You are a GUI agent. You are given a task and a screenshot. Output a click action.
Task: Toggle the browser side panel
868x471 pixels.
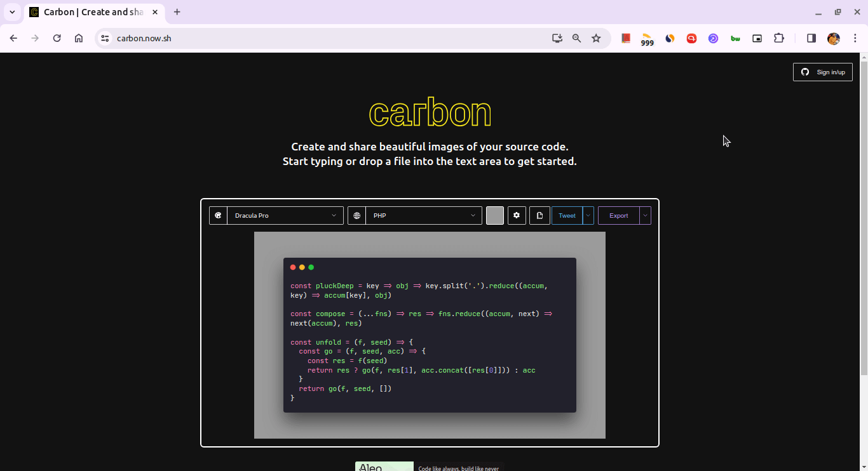pos(811,38)
